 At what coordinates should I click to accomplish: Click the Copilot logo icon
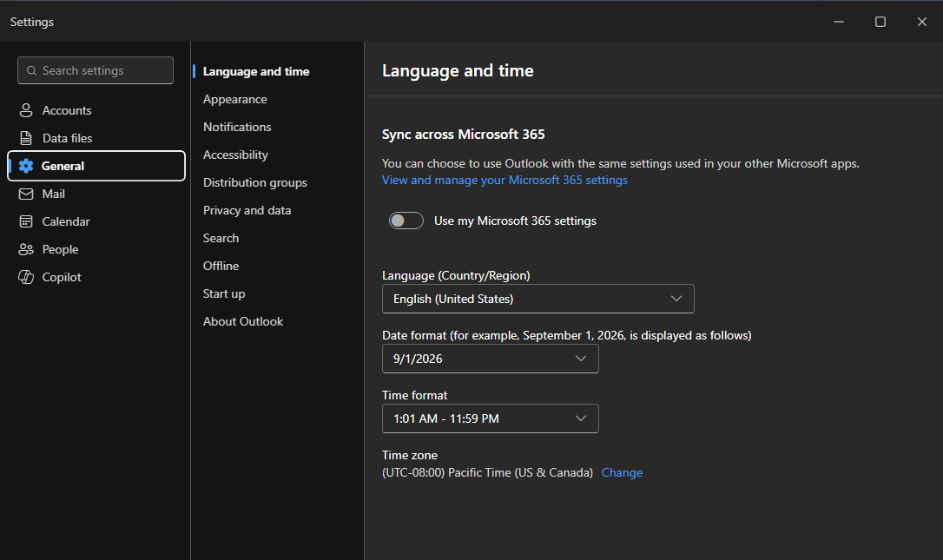pos(26,277)
